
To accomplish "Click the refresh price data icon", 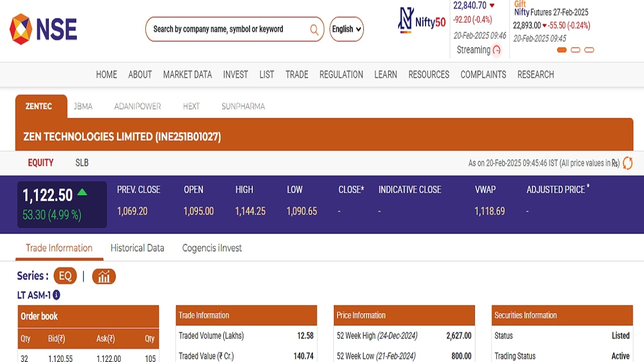I will point(627,163).
